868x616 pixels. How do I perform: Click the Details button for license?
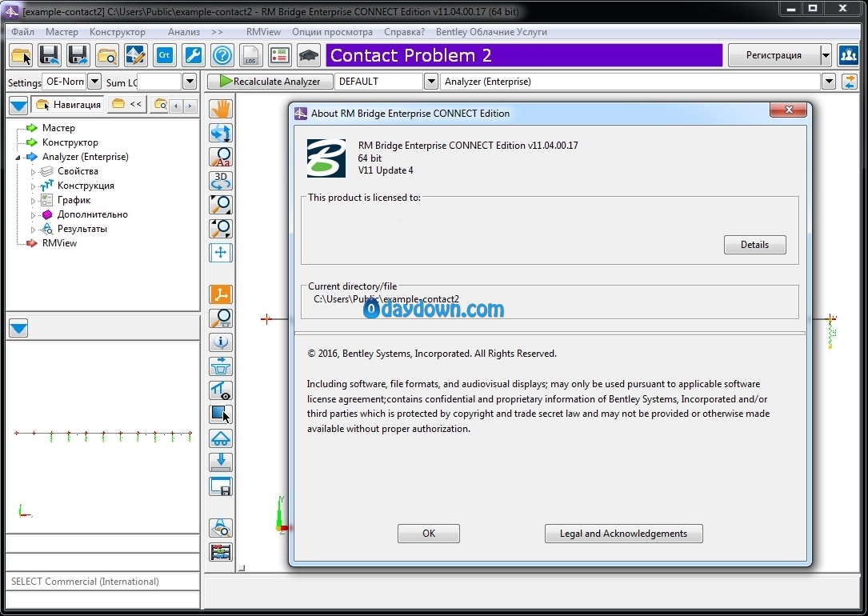tap(754, 245)
